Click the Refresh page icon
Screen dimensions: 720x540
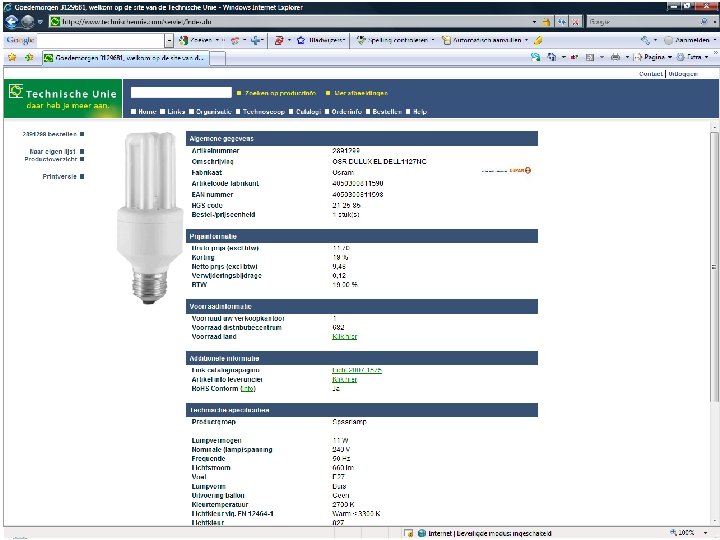(562, 22)
